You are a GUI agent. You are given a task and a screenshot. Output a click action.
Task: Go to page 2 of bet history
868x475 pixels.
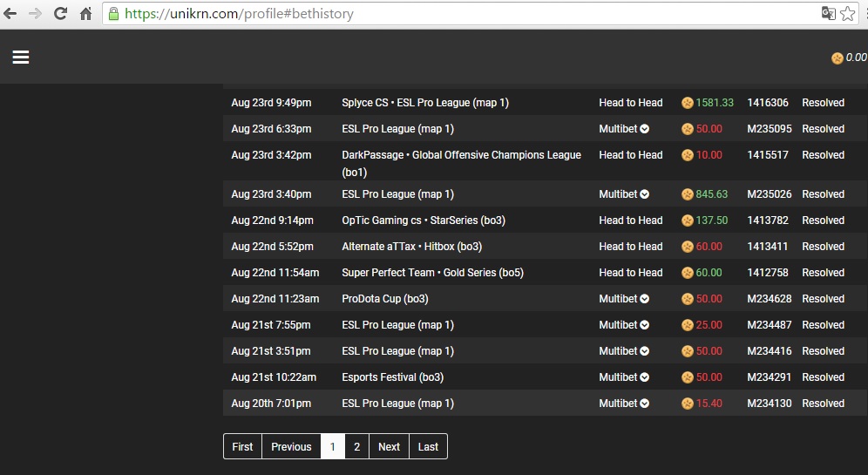356,446
